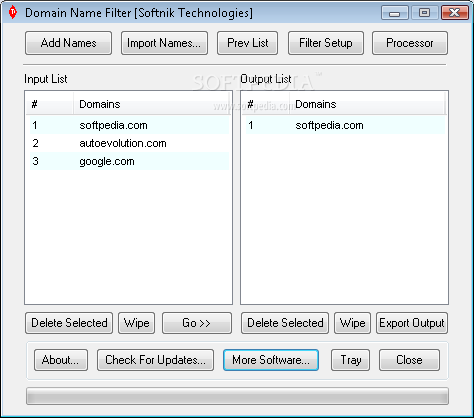
Task: Wipe the Input List
Action: [x=136, y=323]
